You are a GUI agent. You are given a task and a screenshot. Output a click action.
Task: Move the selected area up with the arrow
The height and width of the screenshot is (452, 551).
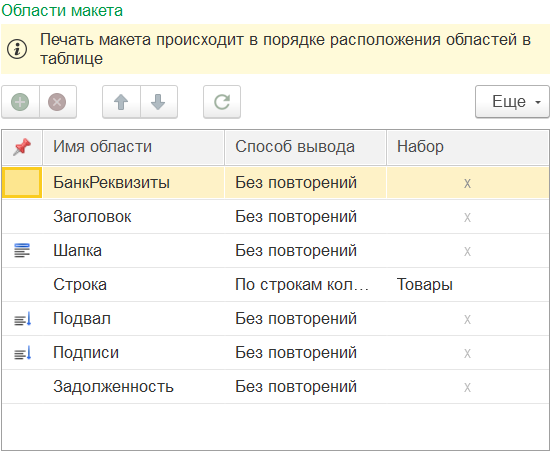pyautogui.click(x=121, y=102)
